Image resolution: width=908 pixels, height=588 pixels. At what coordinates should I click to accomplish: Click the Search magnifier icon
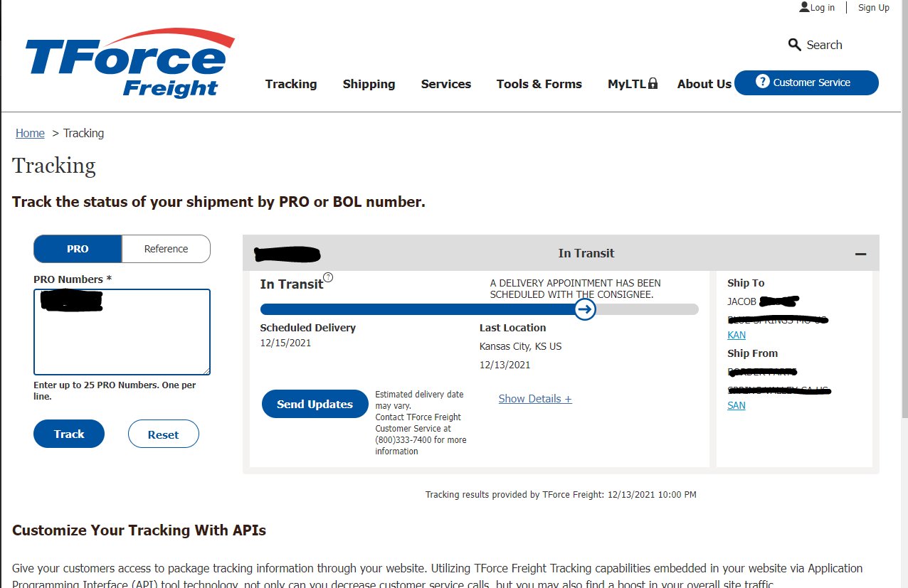pyautogui.click(x=795, y=45)
